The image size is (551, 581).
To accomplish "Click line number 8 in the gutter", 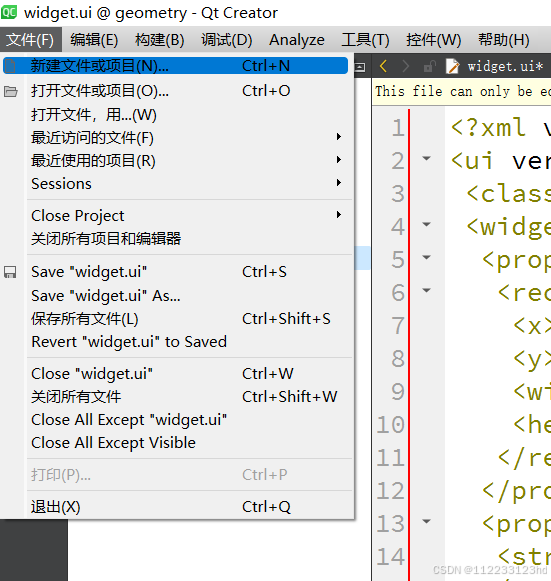I will [398, 359].
